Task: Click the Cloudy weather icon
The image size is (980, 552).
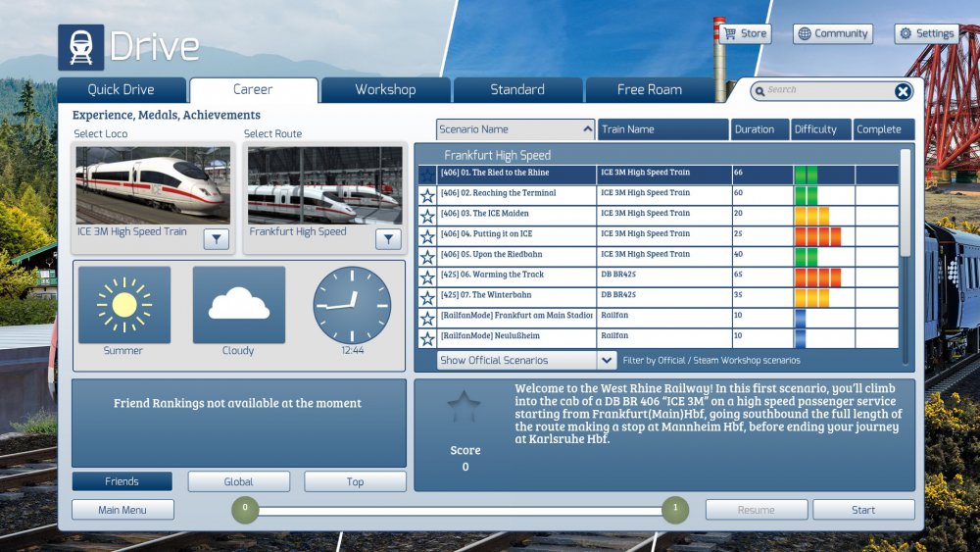Action: (238, 305)
